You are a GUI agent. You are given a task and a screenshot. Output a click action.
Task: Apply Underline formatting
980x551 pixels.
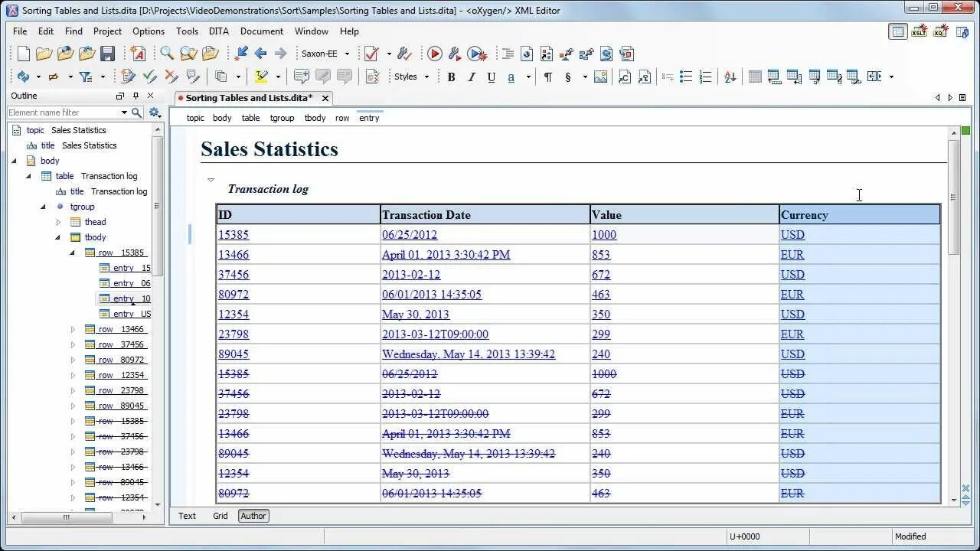491,77
